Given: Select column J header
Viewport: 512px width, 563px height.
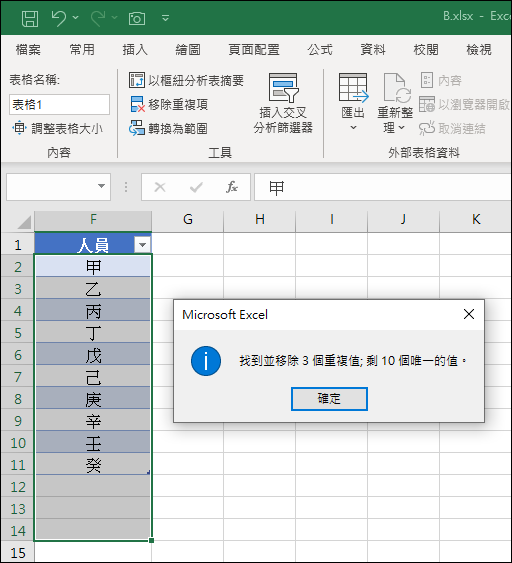Looking at the screenshot, I should 404,219.
